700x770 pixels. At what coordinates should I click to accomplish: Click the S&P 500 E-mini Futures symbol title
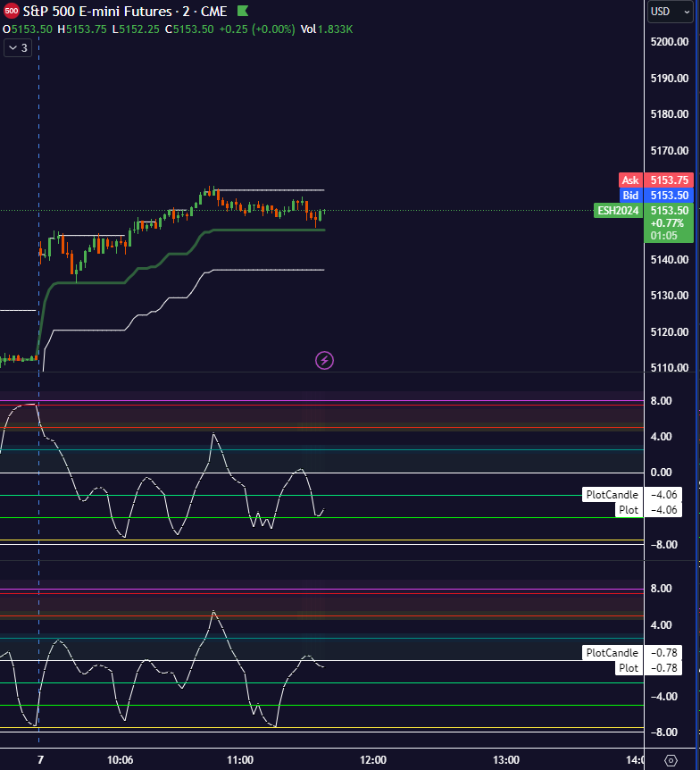point(125,11)
